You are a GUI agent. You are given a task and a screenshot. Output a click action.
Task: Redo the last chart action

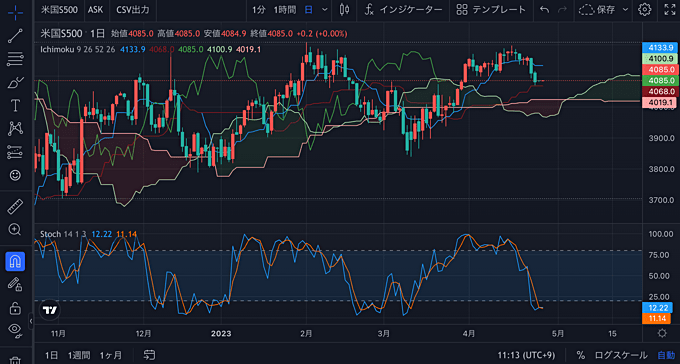click(562, 10)
